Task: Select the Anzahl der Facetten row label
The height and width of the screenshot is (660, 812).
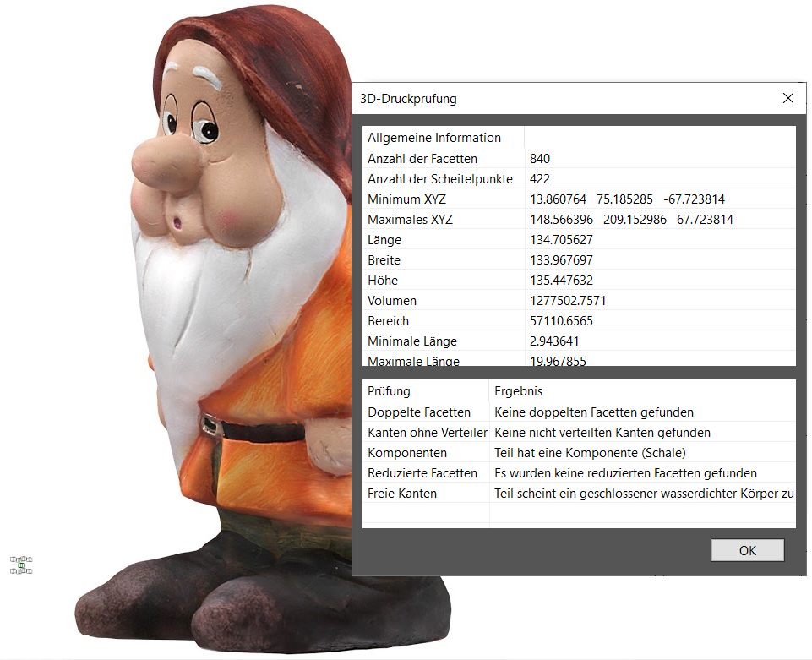Action: click(422, 159)
